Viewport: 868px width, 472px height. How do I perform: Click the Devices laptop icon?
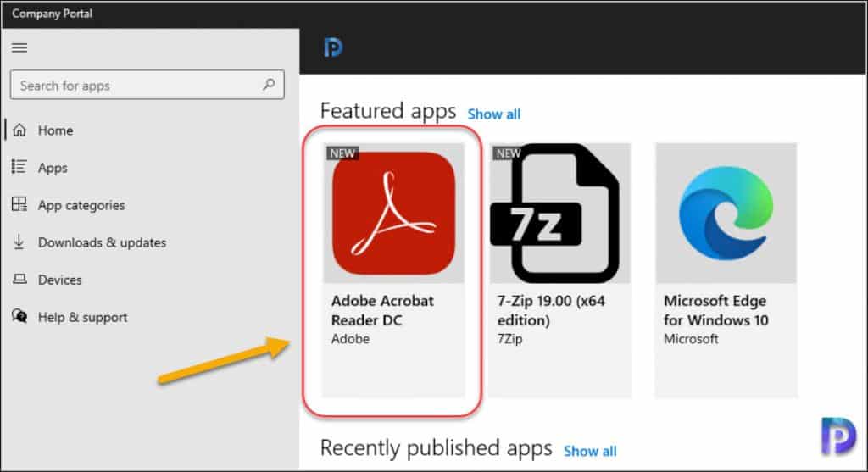pyautogui.click(x=19, y=279)
